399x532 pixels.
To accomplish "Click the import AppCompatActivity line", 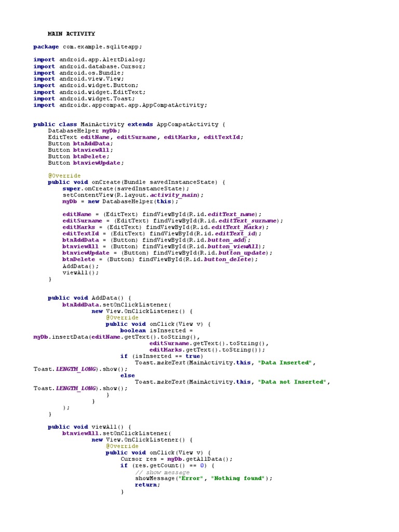I will (120, 105).
